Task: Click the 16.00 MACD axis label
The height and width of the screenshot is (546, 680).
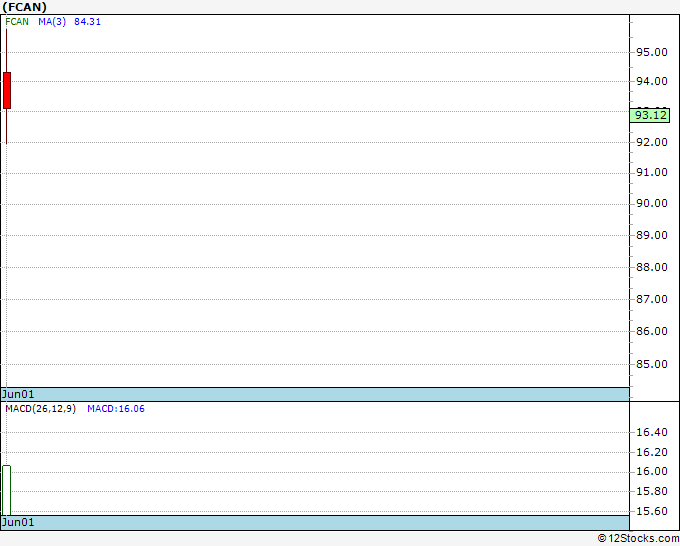Action: point(651,471)
